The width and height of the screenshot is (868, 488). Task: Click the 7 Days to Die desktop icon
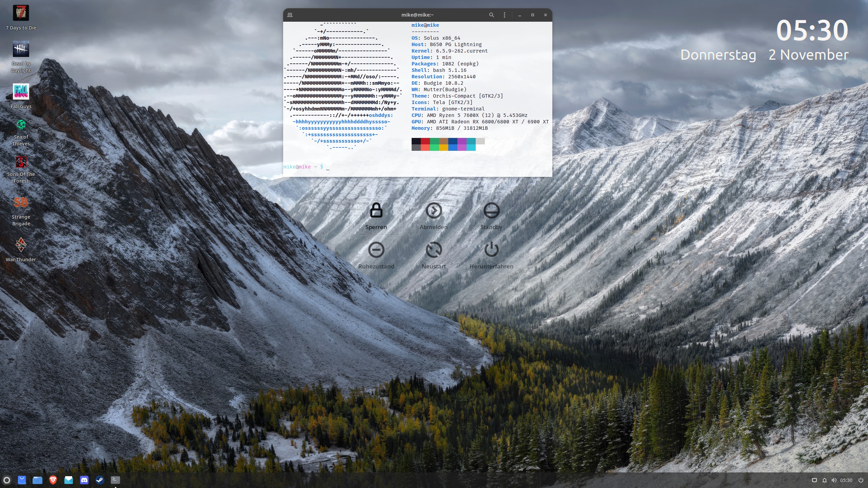point(21,13)
